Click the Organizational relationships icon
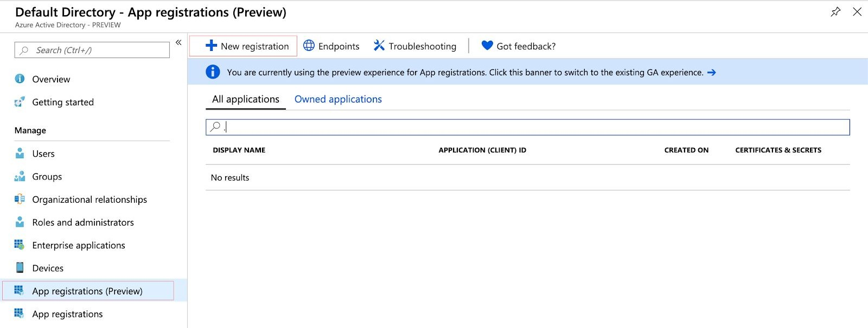 (x=20, y=199)
